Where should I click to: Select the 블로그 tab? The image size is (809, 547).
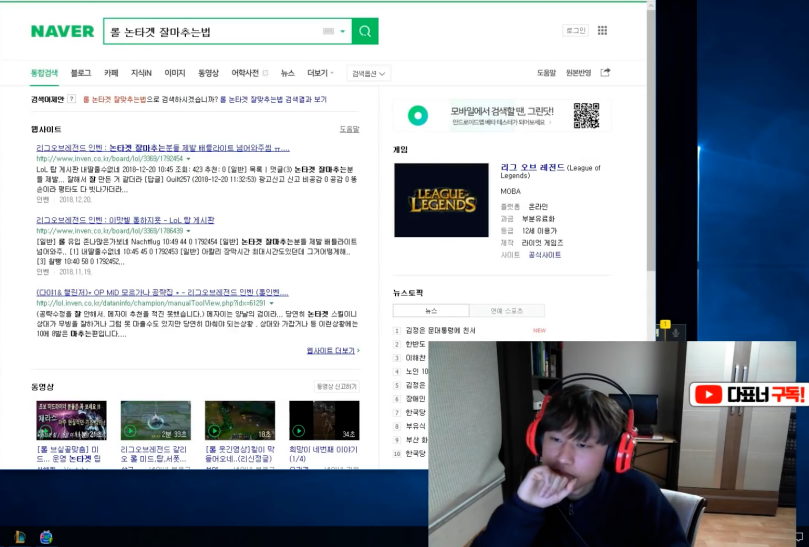click(x=81, y=73)
